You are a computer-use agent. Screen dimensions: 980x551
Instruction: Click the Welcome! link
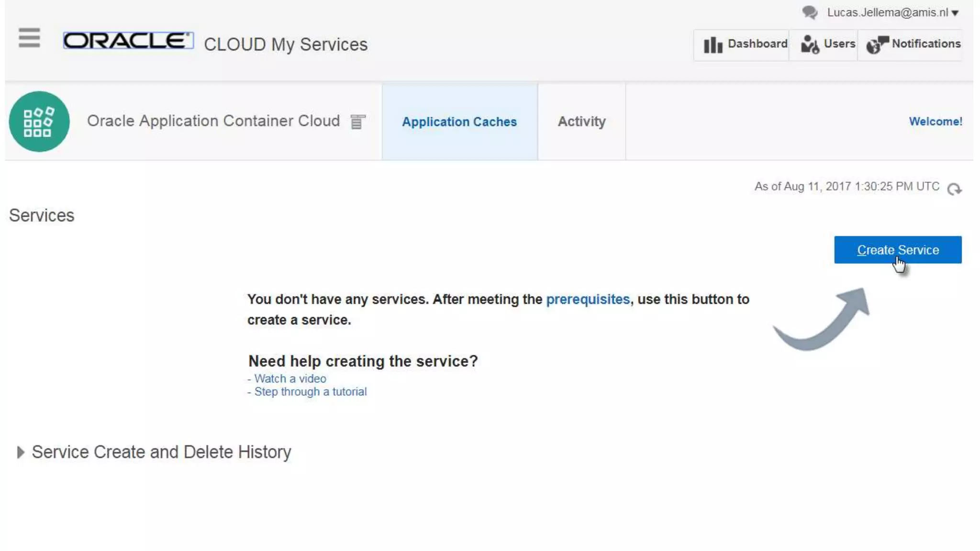(x=935, y=121)
